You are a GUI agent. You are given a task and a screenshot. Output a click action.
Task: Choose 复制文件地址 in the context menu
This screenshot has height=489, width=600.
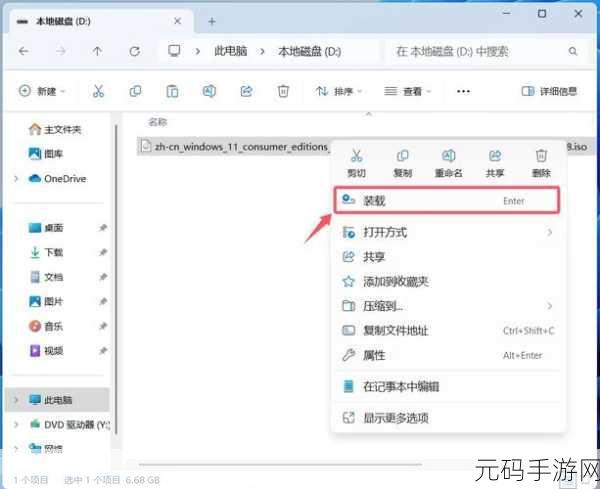click(x=447, y=330)
